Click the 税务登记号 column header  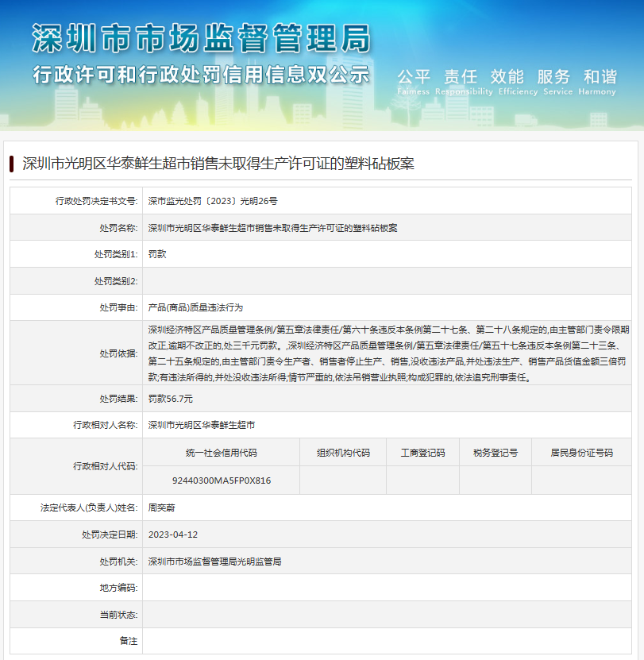[x=496, y=453]
